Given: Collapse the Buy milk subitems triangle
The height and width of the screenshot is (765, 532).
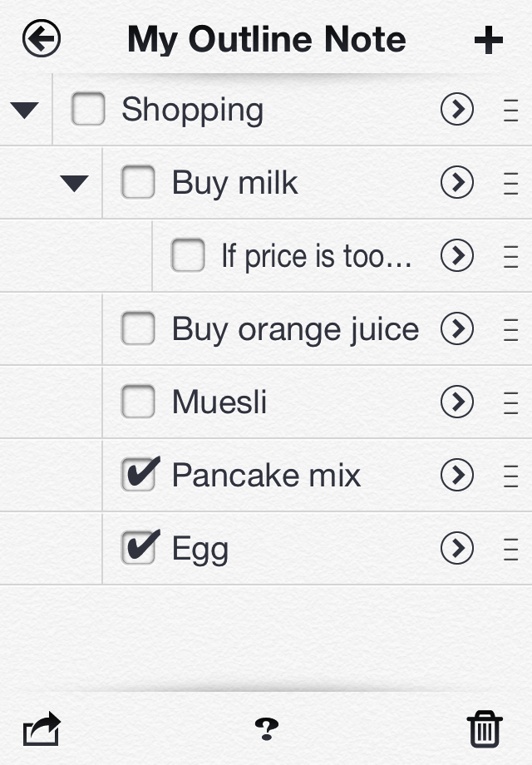Looking at the screenshot, I should coord(75,183).
